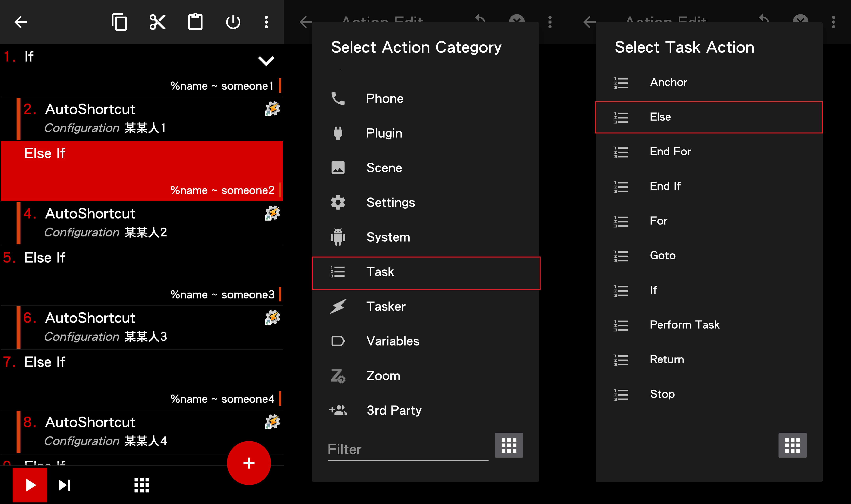Screen dimensions: 851x504
Task: Go back with the task editor arrow
Action: click(x=20, y=22)
